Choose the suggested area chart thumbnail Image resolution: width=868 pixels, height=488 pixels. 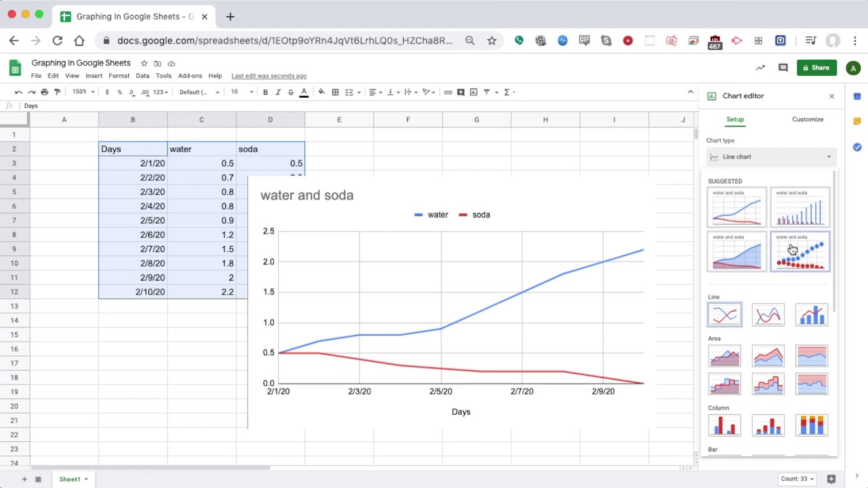[737, 251]
